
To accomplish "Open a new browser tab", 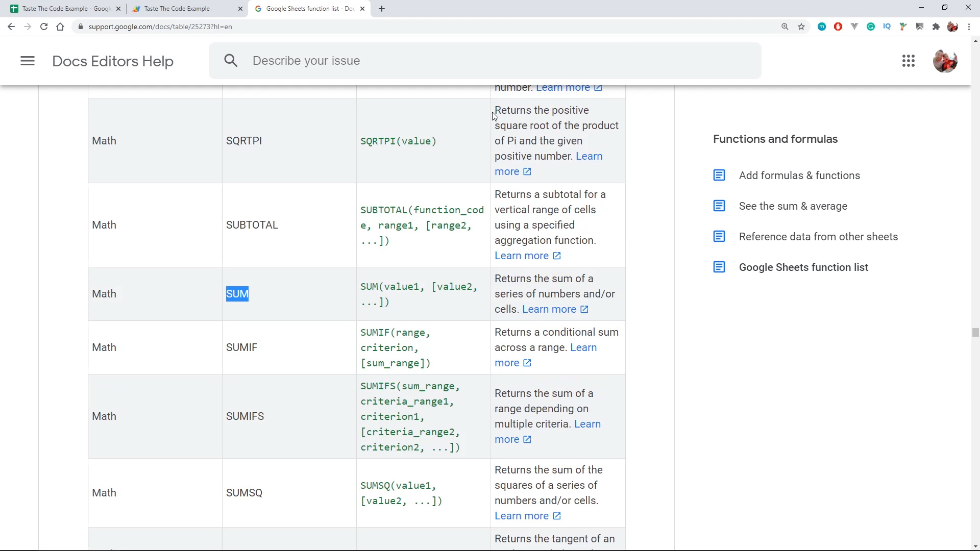I will [382, 9].
